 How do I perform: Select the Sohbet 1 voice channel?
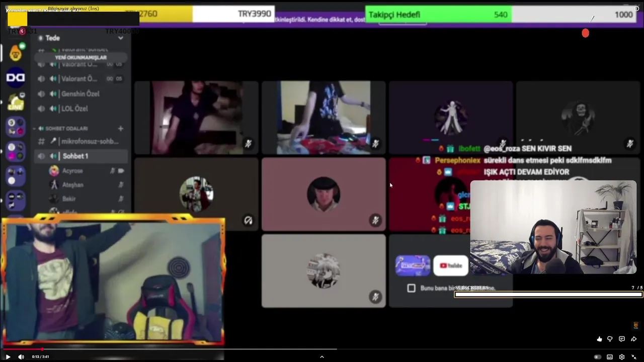(x=80, y=156)
